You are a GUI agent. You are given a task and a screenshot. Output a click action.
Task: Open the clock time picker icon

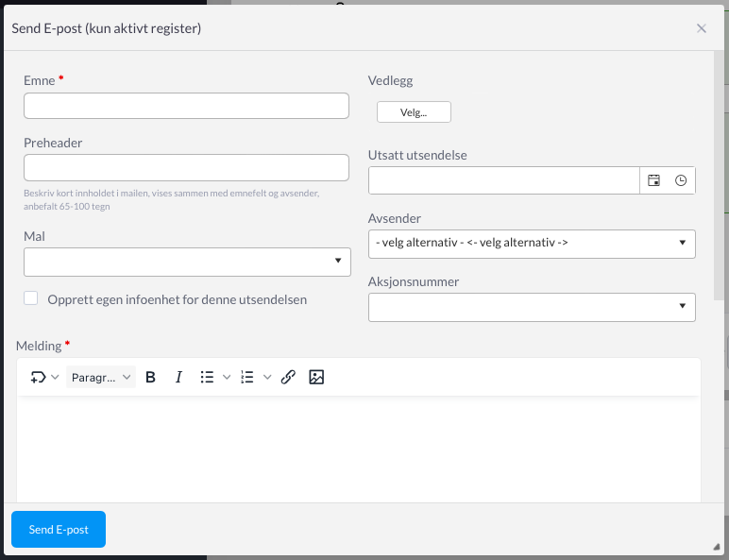coord(681,180)
